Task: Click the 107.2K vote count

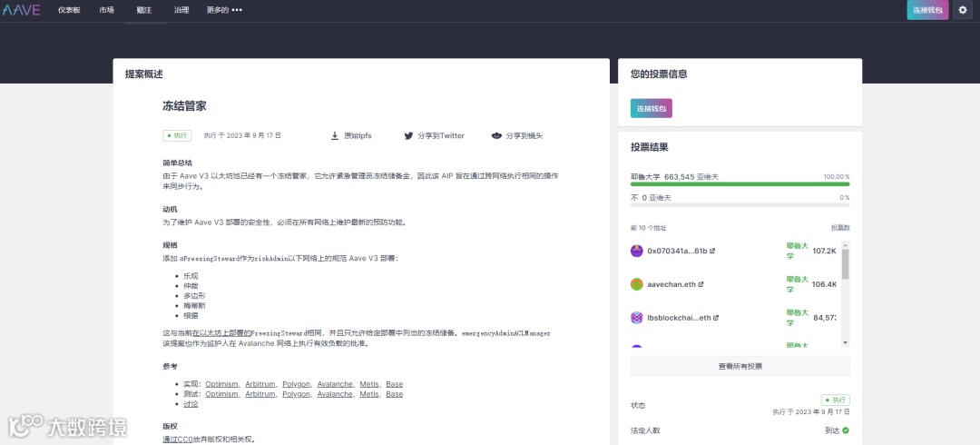Action: (824, 251)
